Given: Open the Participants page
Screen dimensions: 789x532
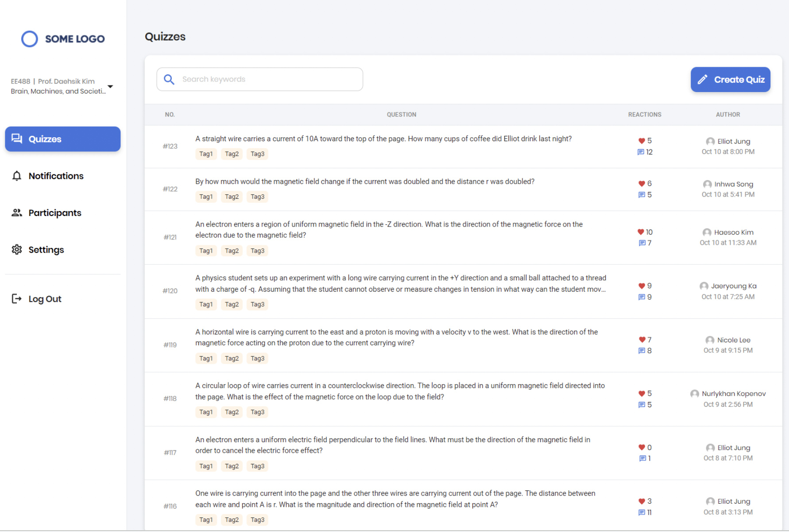Looking at the screenshot, I should point(55,213).
